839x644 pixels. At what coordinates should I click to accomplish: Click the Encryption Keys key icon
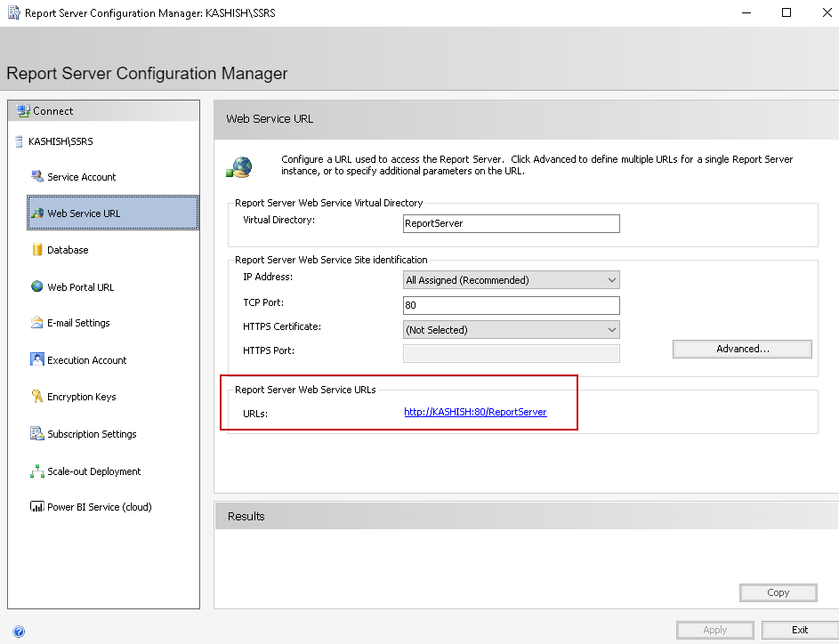click(x=37, y=397)
